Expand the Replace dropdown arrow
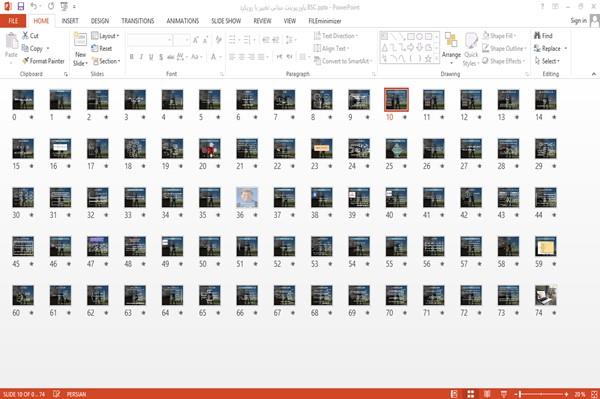 tap(566, 49)
